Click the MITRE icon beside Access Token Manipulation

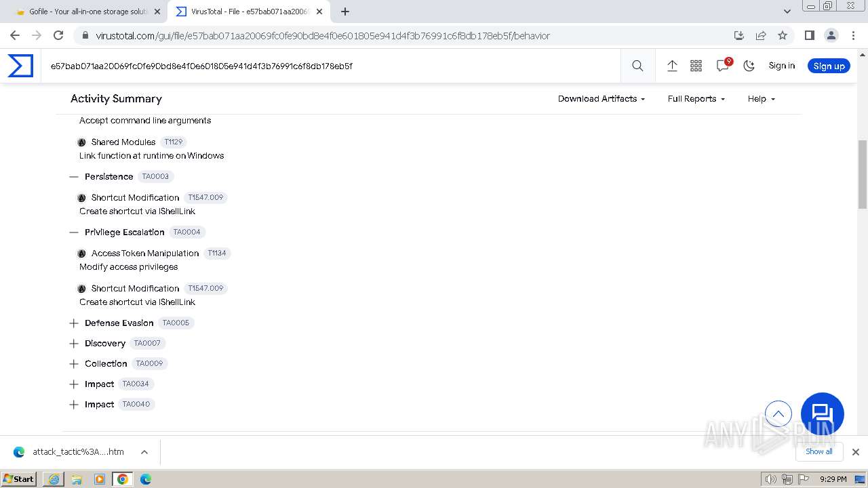point(81,253)
